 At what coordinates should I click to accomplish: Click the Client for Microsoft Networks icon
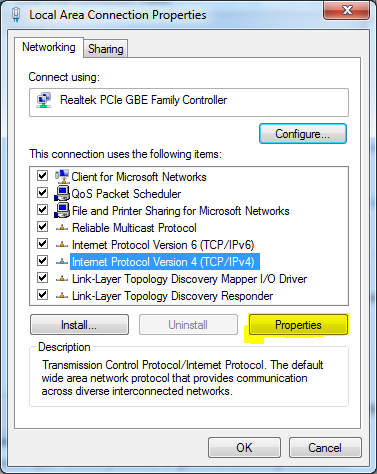coord(62,176)
